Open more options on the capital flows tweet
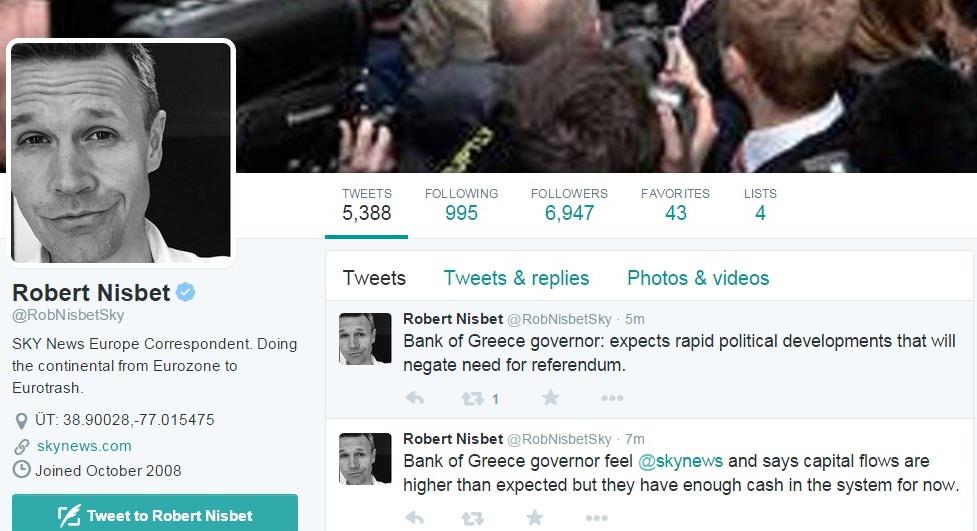Viewport: 977px width, 531px height. coord(596,517)
